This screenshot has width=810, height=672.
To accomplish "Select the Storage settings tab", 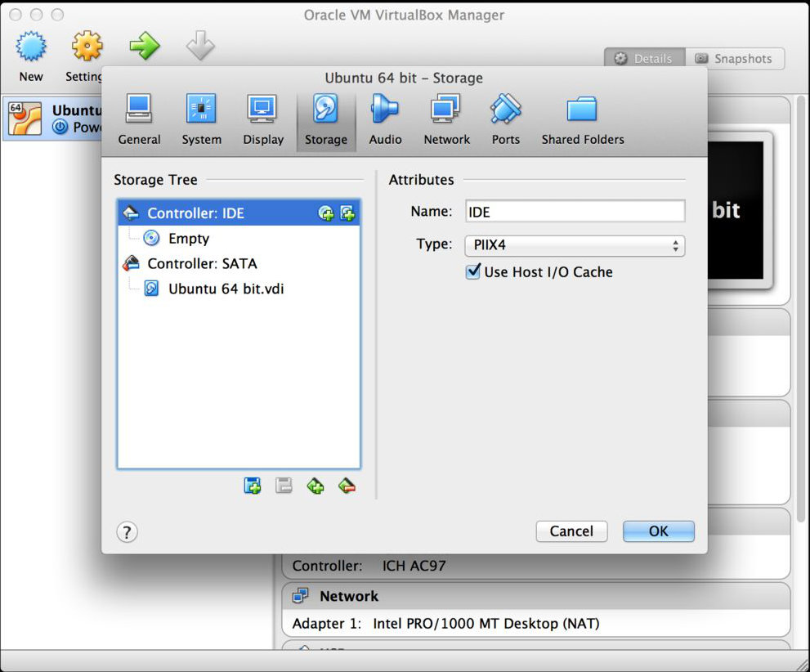I will [326, 120].
